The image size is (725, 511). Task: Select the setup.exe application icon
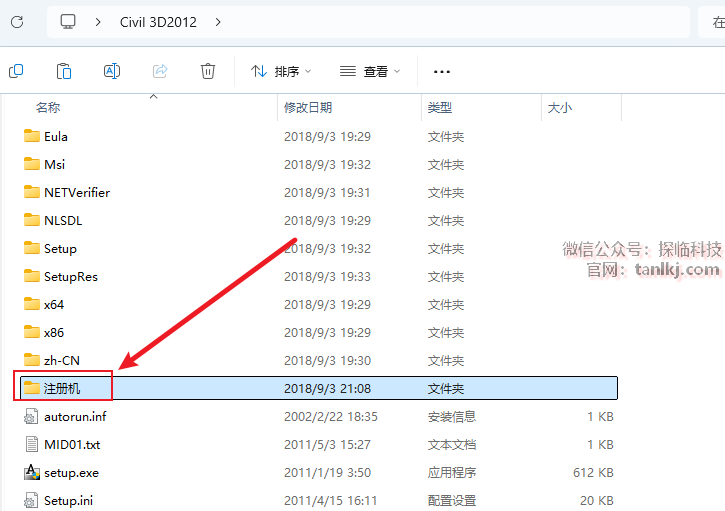click(x=31, y=472)
